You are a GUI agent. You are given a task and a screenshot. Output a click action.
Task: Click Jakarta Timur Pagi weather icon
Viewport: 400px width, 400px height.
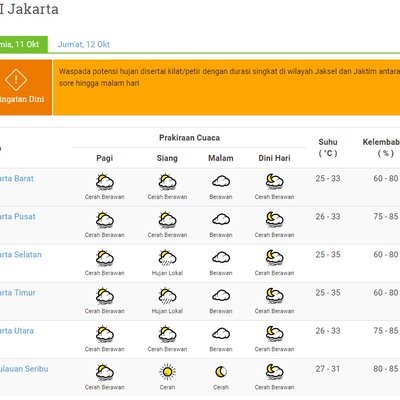[x=105, y=296]
